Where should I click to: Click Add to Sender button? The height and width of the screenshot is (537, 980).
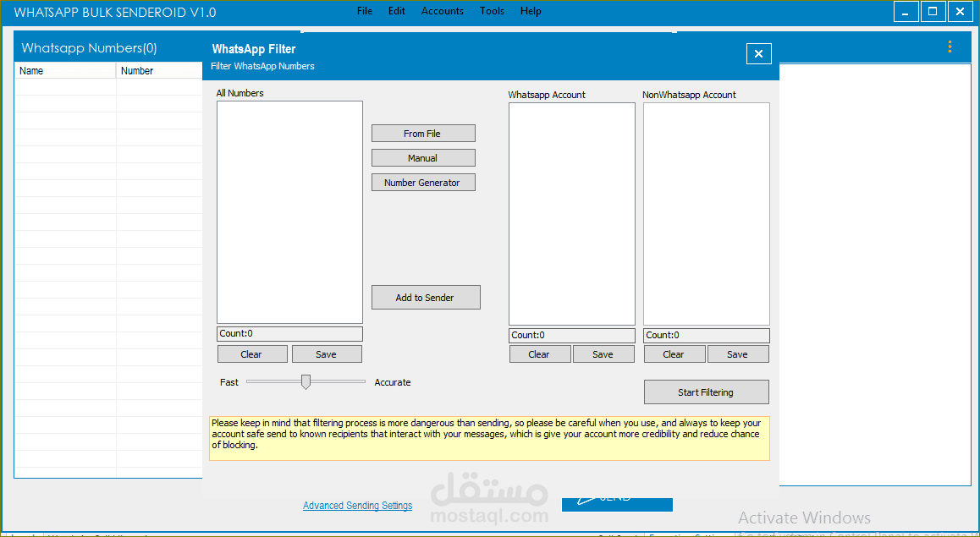426,297
